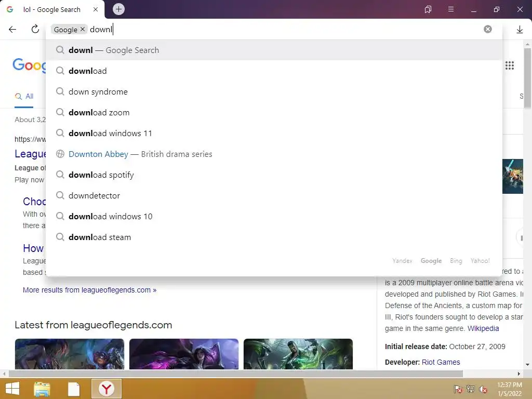The width and height of the screenshot is (532, 399).
Task: Open the Google apps grid icon
Action: tap(509, 65)
